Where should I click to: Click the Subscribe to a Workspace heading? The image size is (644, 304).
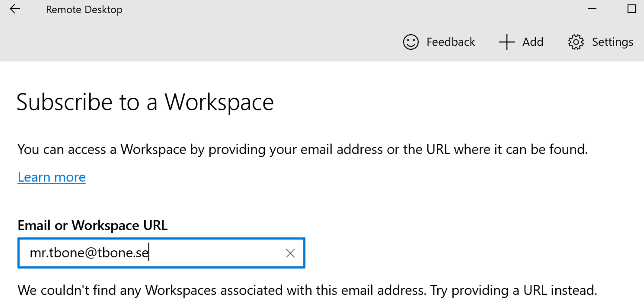145,102
